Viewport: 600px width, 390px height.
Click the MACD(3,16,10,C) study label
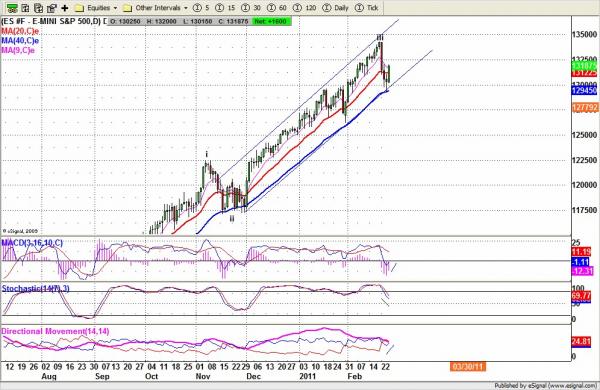coord(32,243)
